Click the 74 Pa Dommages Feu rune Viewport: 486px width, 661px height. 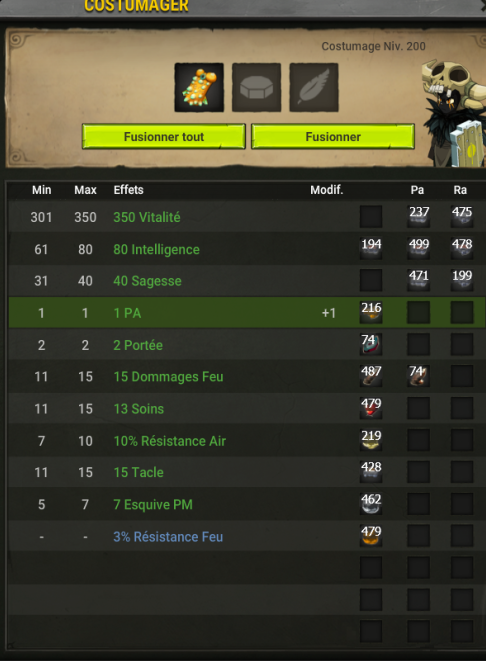(419, 376)
